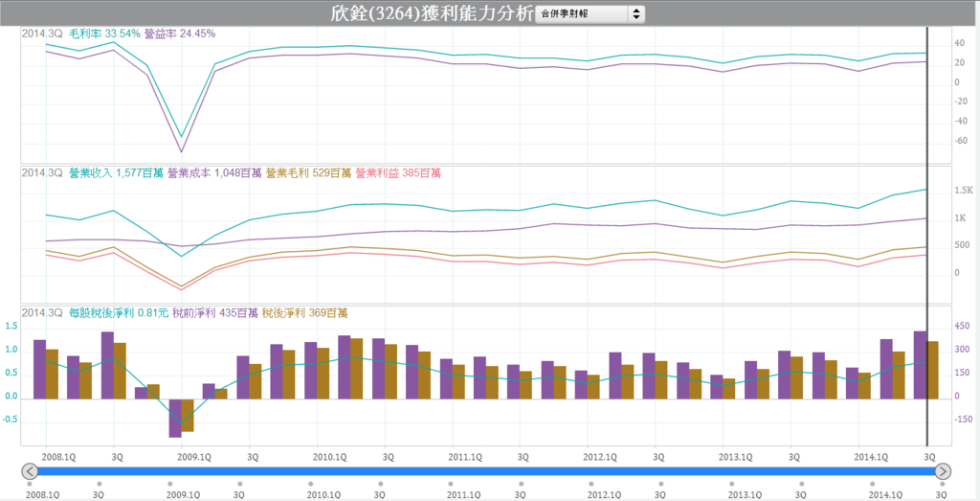Click the 欣銓(3264)獲利能力分析 page title
980x501 pixels.
(433, 13)
